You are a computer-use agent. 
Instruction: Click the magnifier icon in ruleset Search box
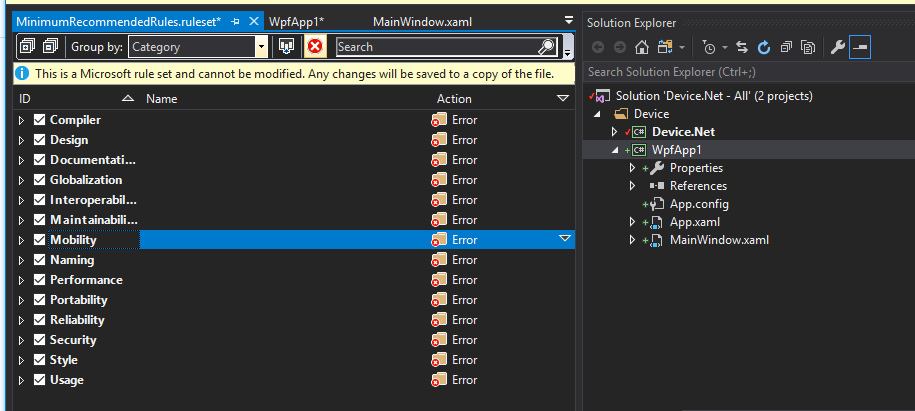tap(546, 47)
